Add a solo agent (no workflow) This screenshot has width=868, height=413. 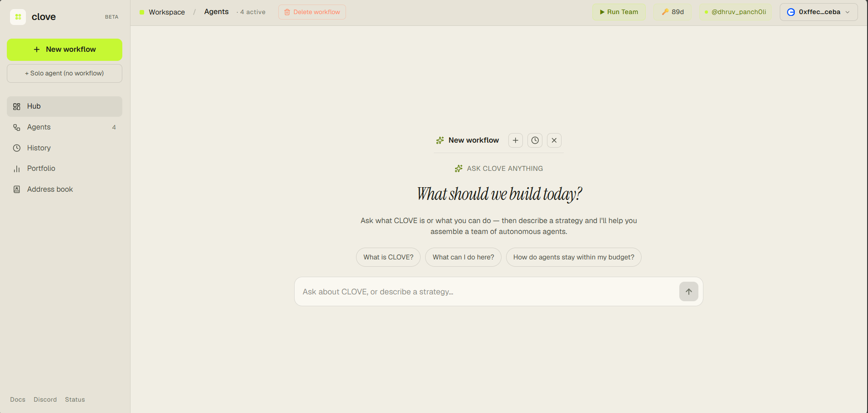click(x=65, y=73)
